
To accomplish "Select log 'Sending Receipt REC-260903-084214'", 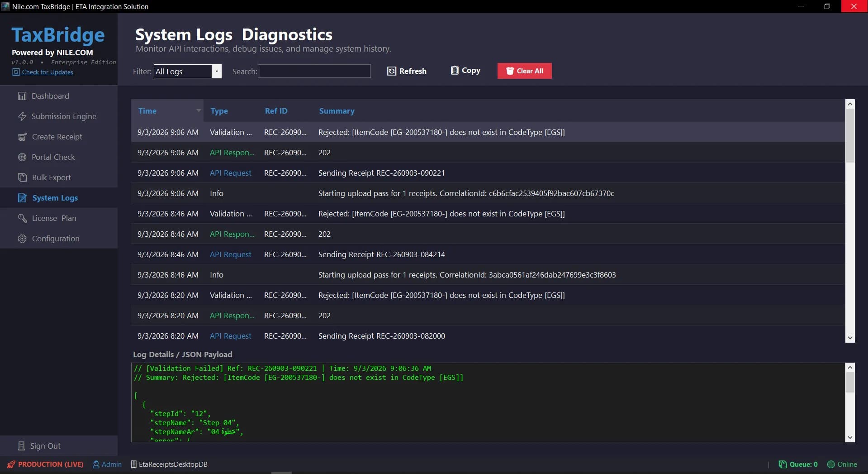I will [x=488, y=254].
